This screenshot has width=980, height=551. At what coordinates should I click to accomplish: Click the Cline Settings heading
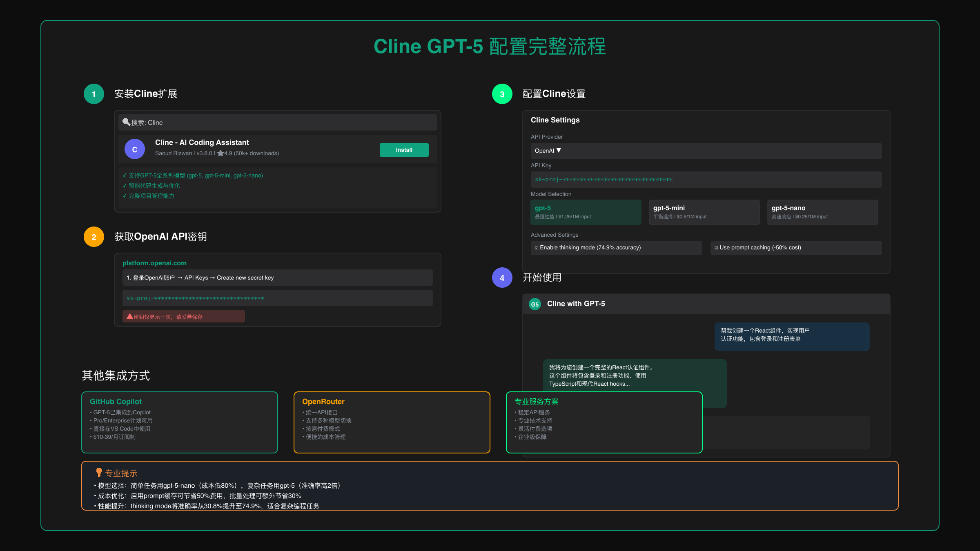(x=555, y=120)
